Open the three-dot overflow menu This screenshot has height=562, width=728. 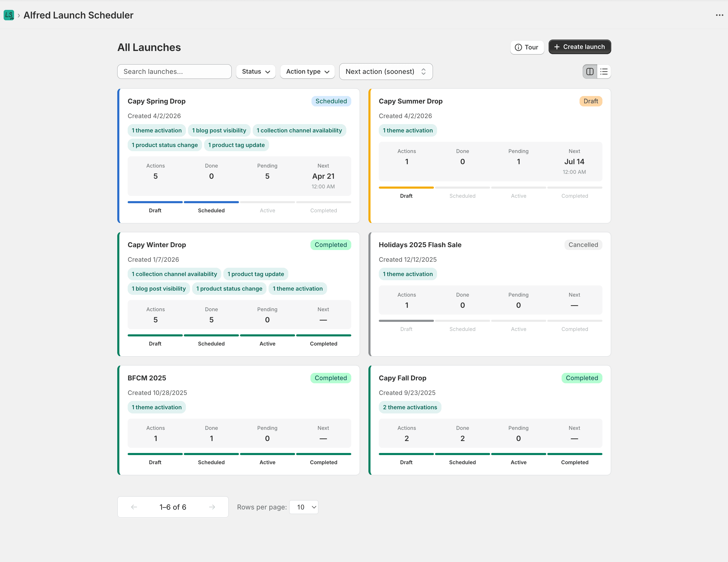click(x=720, y=15)
